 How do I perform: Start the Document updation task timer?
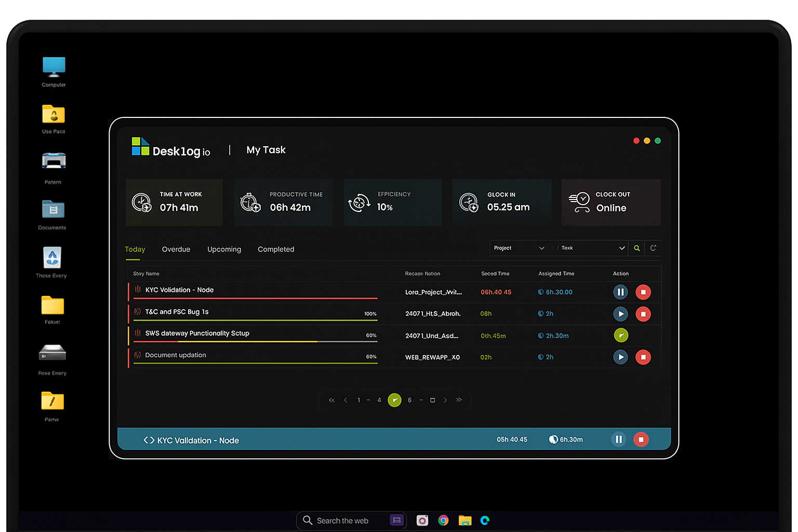pyautogui.click(x=620, y=357)
